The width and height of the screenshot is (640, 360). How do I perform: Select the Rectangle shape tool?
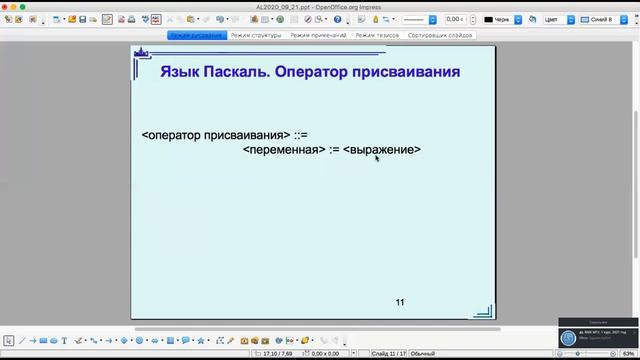[x=43, y=340]
